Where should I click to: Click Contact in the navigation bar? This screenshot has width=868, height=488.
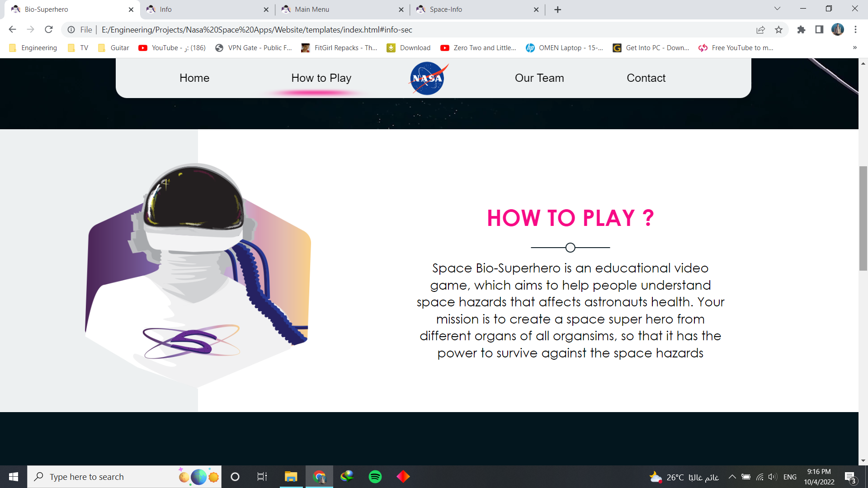click(646, 78)
